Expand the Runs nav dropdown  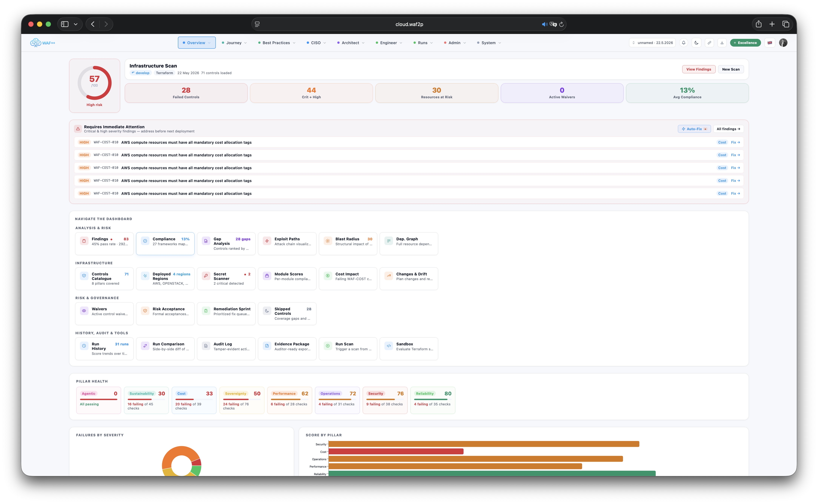click(423, 43)
